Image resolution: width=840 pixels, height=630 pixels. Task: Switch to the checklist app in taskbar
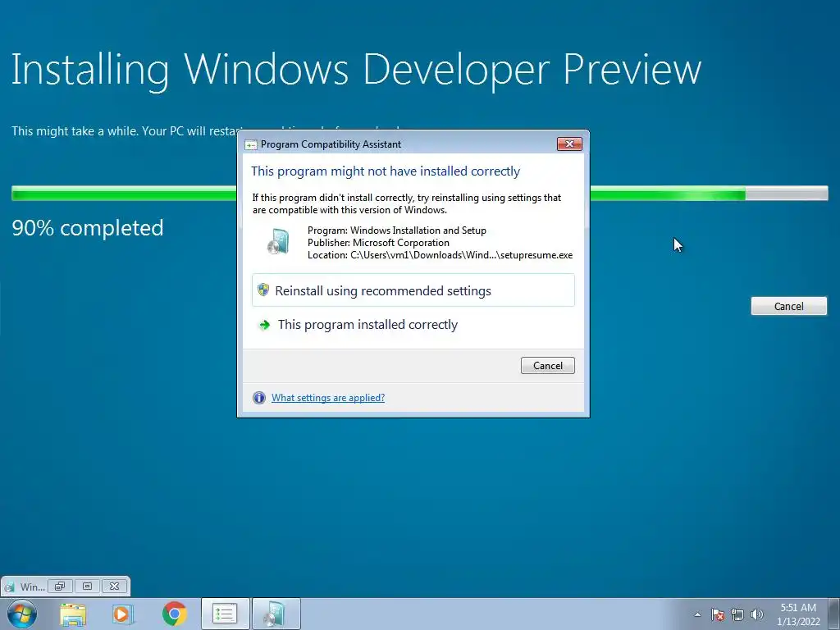coord(225,614)
